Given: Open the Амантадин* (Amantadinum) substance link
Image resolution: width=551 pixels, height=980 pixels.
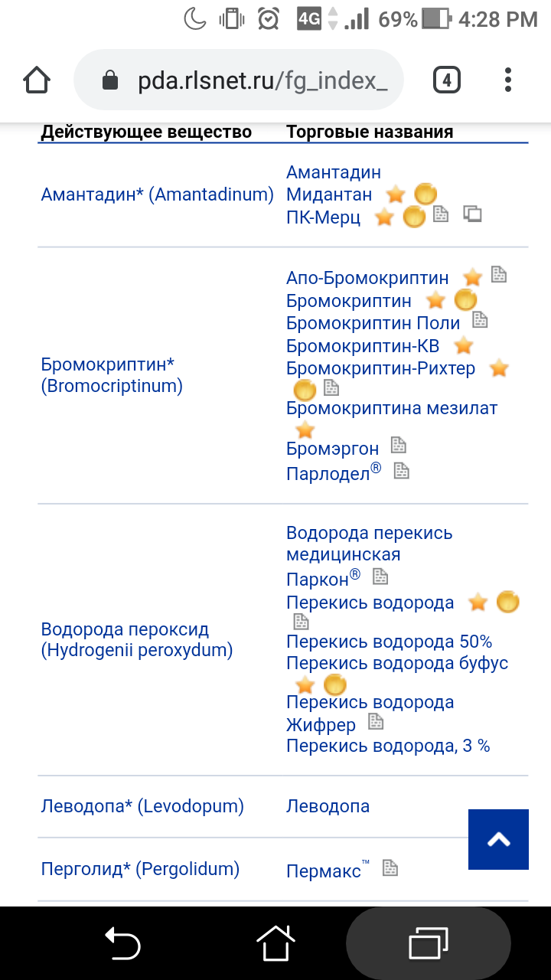Looking at the screenshot, I should pyautogui.click(x=158, y=194).
